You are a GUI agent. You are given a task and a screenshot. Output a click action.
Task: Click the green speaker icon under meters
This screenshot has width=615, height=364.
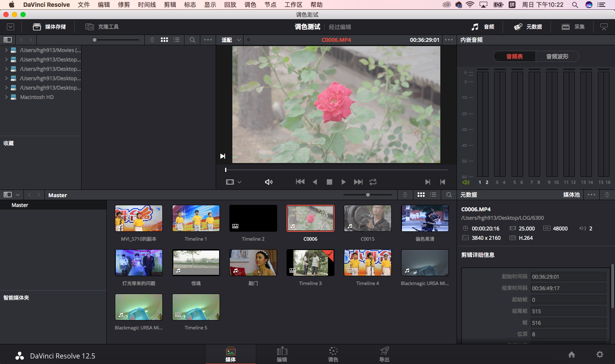pos(466,182)
